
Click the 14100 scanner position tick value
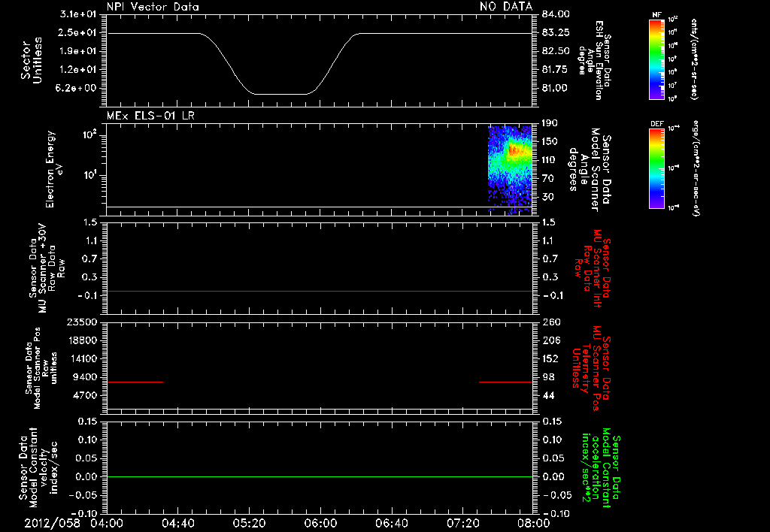(81, 358)
